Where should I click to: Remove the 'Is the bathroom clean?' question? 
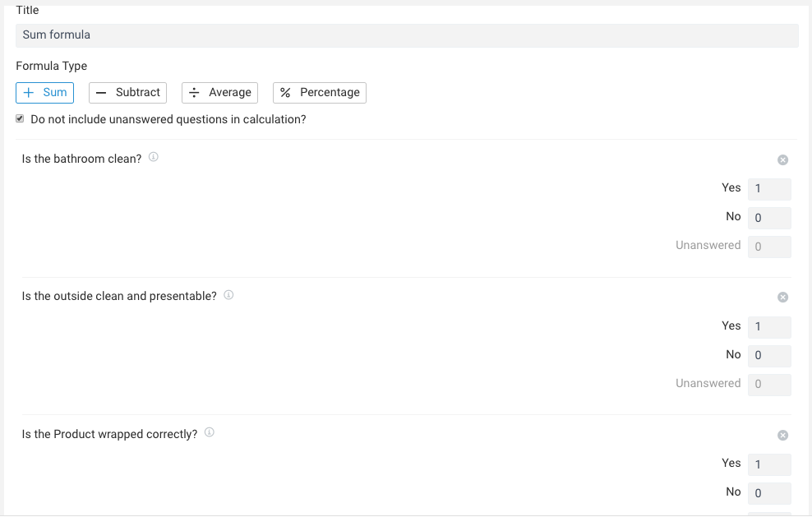[782, 160]
